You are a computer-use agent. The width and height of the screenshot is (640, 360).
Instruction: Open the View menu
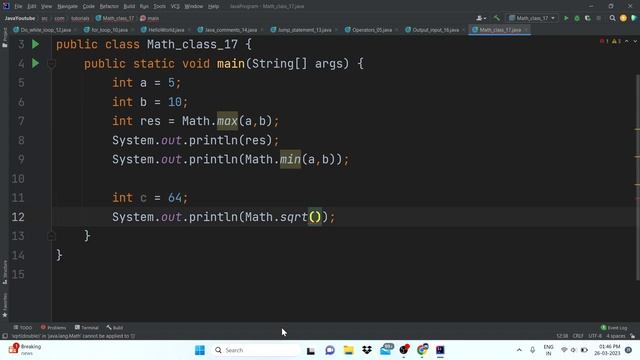click(47, 7)
